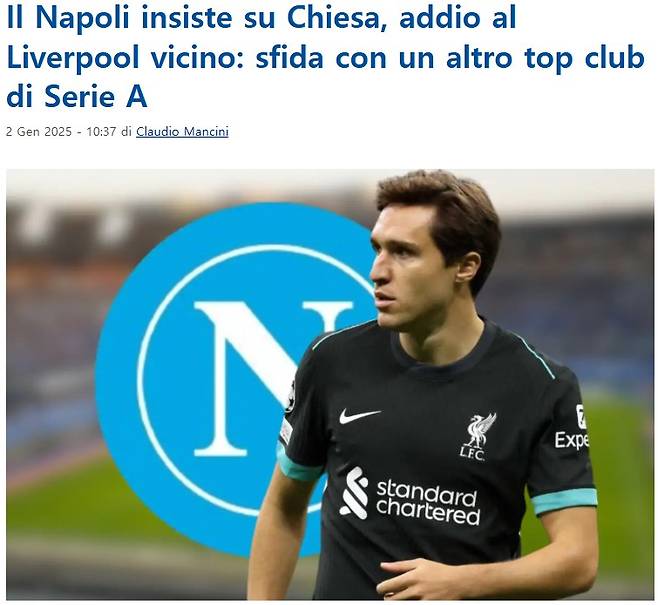Click the word Napoli in the headline
Image resolution: width=658 pixels, height=605 pixels.
(82, 18)
